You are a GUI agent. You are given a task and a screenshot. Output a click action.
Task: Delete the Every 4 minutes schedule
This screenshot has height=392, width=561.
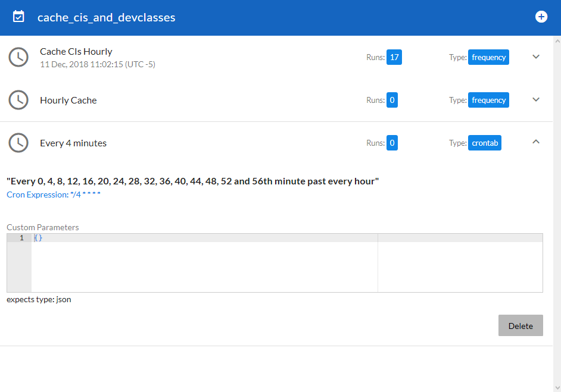[x=521, y=325]
